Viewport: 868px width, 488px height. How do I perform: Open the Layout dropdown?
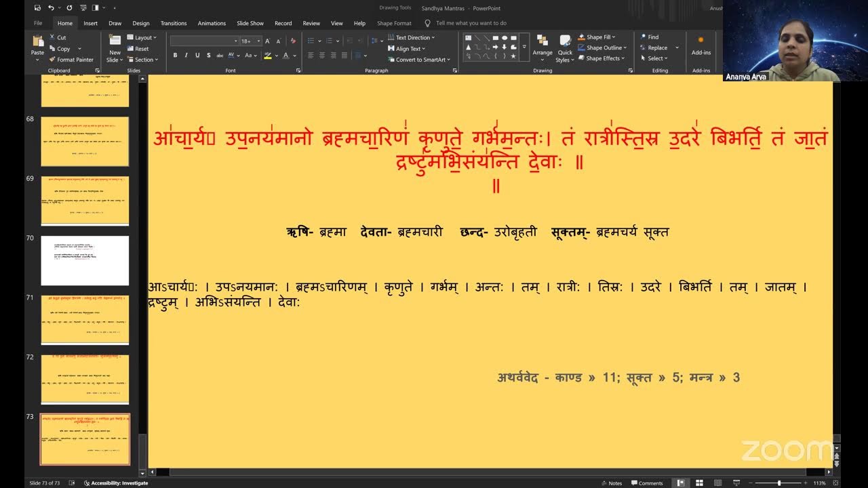coord(142,38)
